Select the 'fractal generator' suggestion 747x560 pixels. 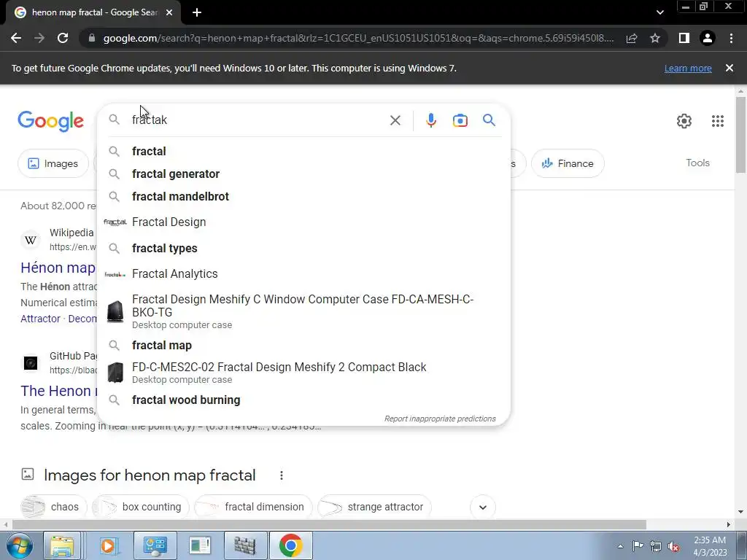point(303,174)
